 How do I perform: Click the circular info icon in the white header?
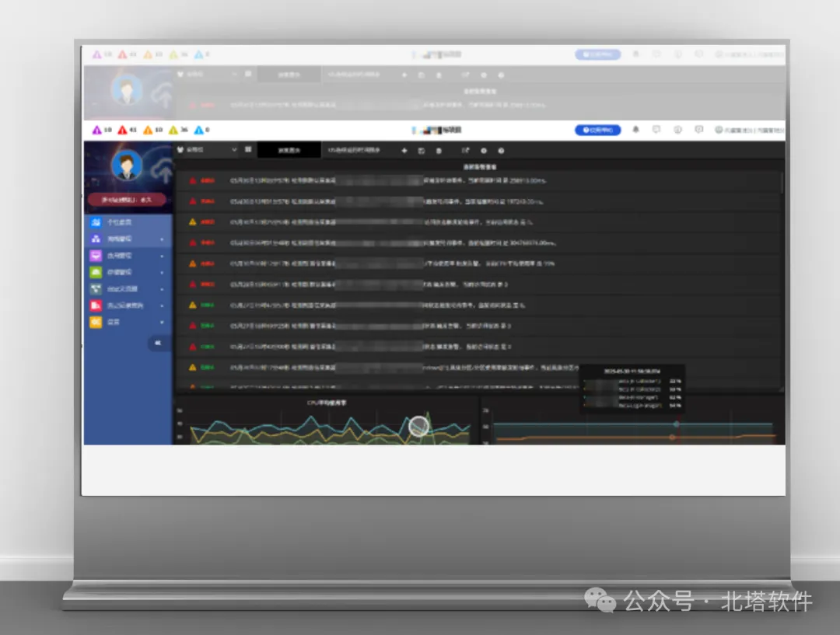pyautogui.click(x=677, y=130)
